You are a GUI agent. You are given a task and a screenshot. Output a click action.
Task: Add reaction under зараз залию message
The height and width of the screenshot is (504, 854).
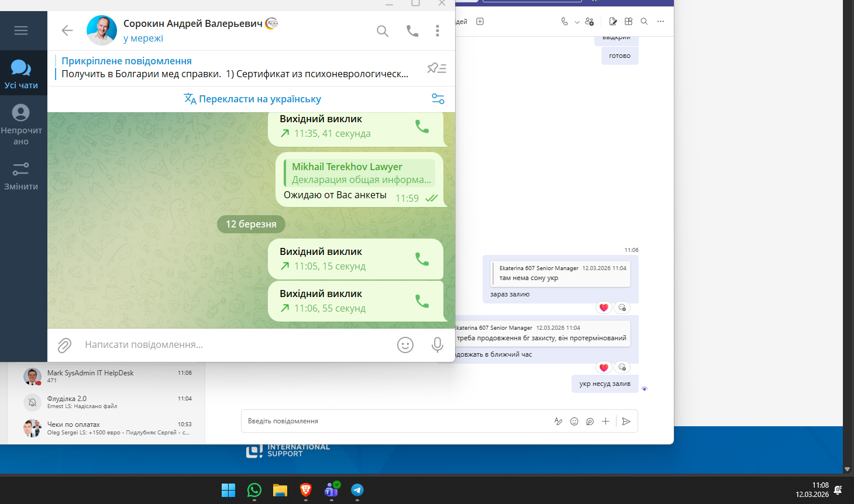pos(622,308)
